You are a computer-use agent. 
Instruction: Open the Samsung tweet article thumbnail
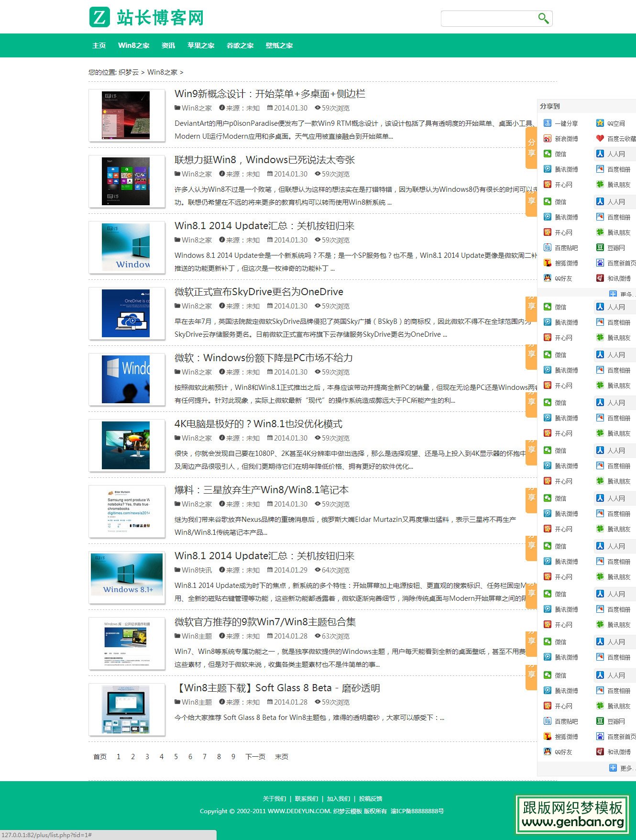127,511
